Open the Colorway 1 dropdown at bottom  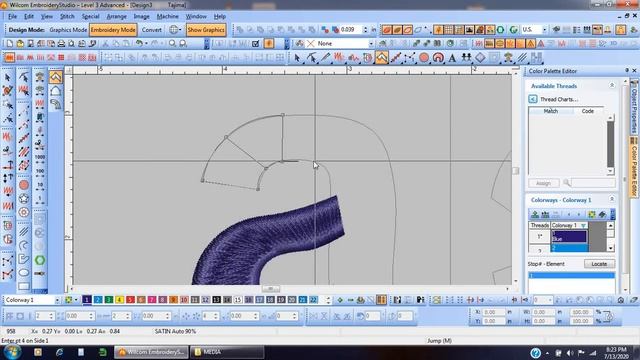coord(57,300)
